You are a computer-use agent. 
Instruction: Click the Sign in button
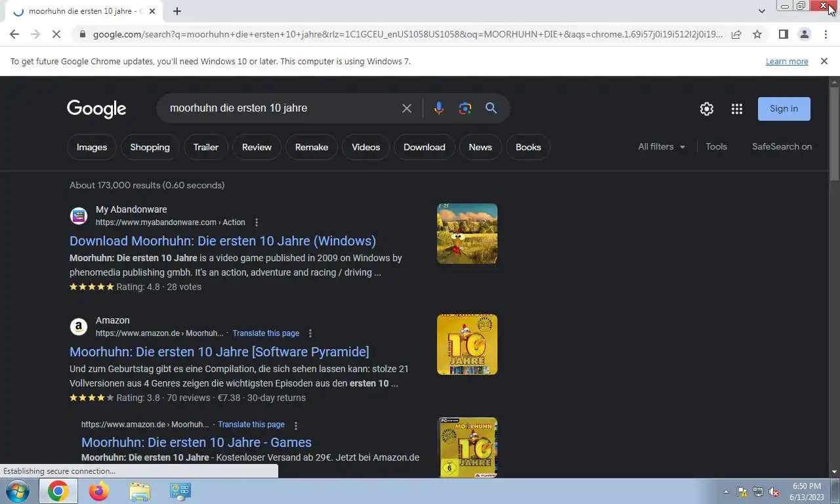coord(784,109)
